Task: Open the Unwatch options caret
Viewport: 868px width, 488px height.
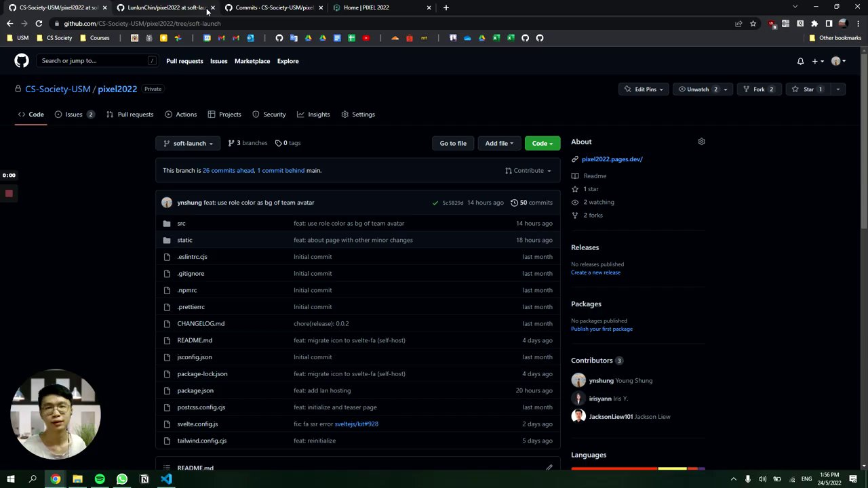Action: tap(725, 89)
